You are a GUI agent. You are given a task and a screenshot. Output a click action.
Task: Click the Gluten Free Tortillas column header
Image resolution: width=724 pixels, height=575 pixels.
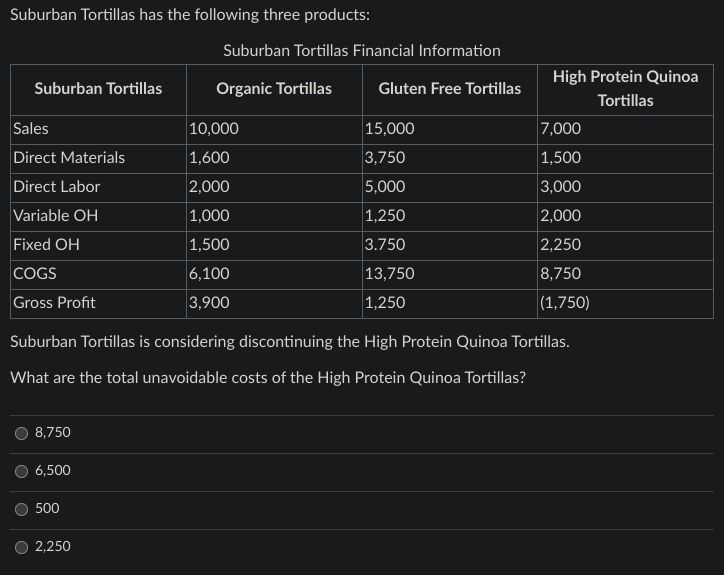pyautogui.click(x=450, y=89)
